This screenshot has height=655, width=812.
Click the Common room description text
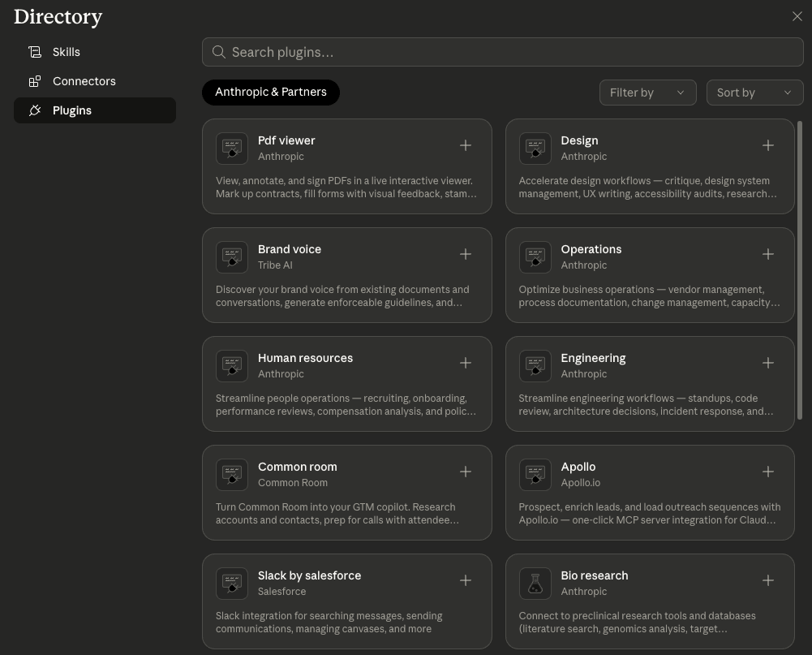point(337,514)
